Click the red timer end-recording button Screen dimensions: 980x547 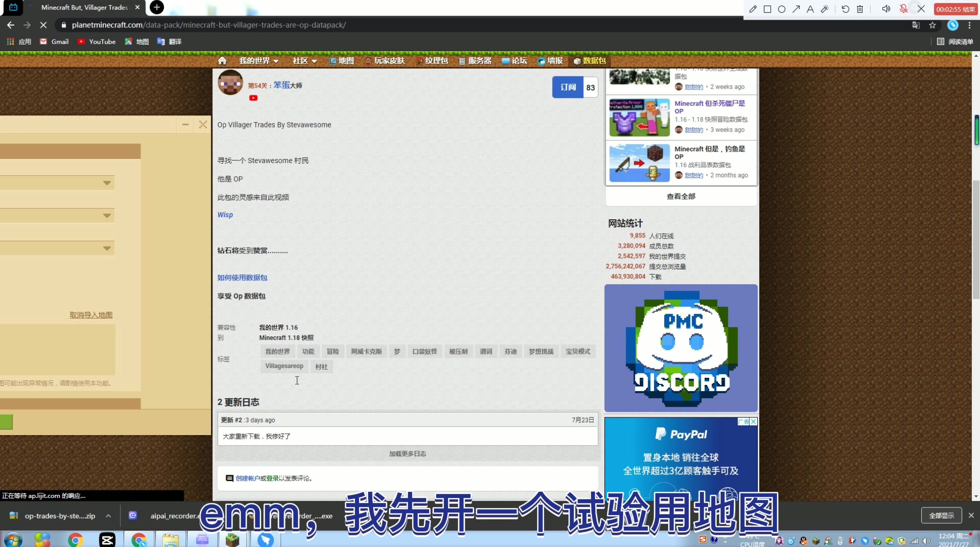(x=955, y=9)
